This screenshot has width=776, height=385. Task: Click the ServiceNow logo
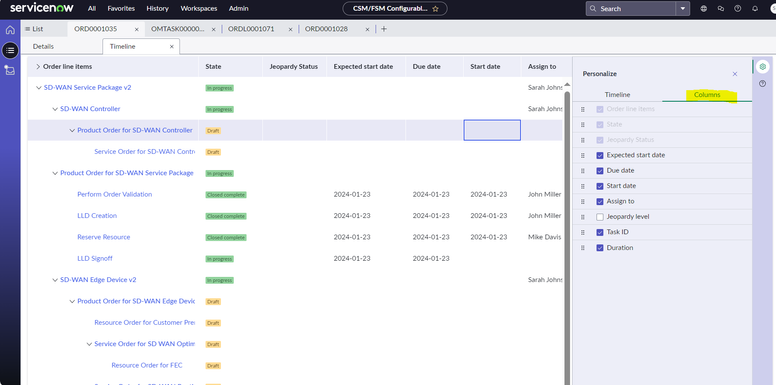point(42,8)
